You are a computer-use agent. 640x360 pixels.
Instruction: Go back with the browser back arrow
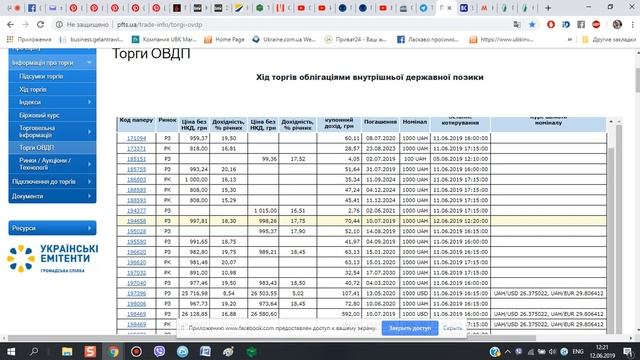pos(10,24)
